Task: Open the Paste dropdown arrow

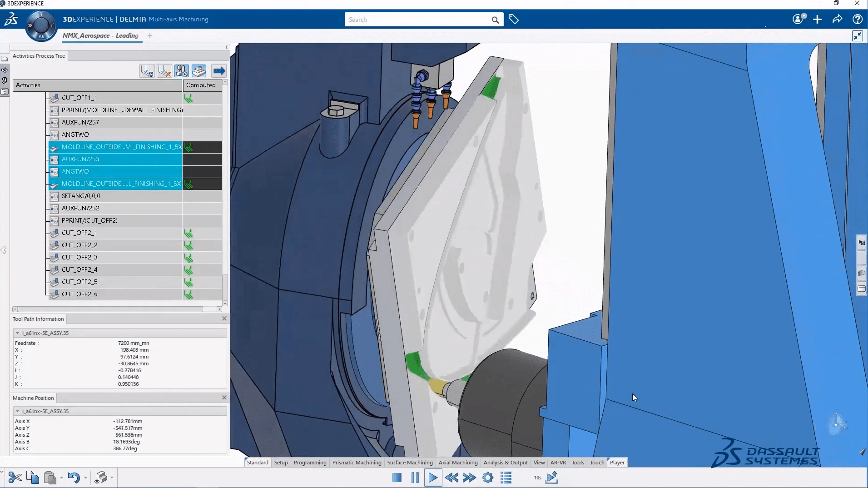Action: tap(61, 478)
